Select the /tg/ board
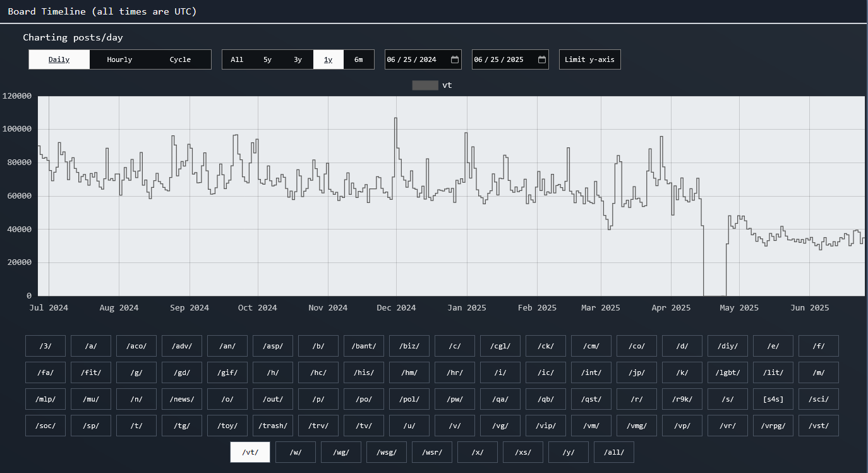The width and height of the screenshot is (868, 473). tap(182, 426)
